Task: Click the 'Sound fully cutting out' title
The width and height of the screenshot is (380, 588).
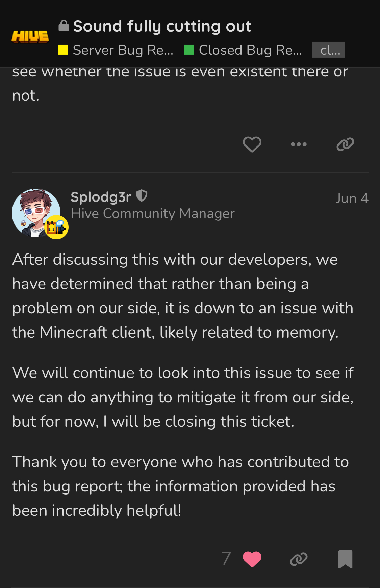Action: click(162, 26)
